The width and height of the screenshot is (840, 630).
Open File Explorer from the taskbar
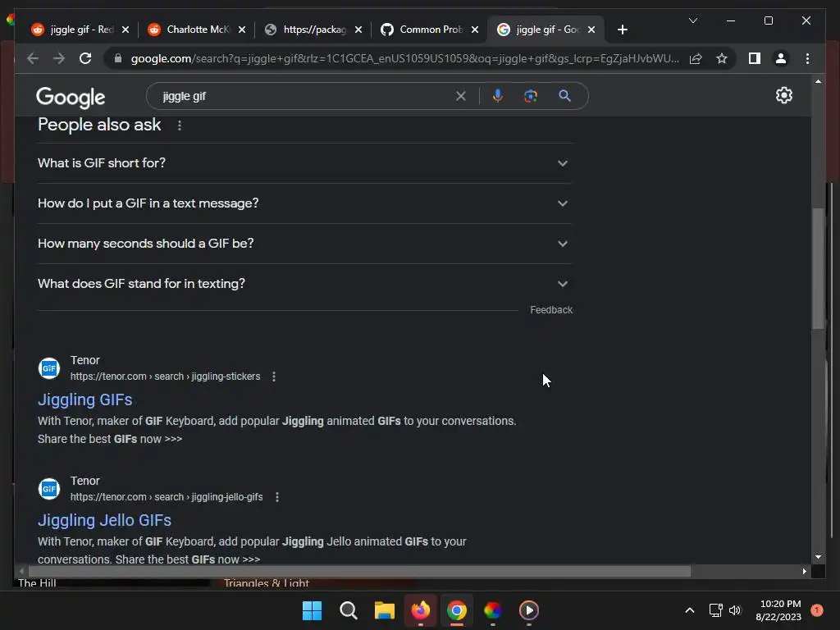[384, 610]
